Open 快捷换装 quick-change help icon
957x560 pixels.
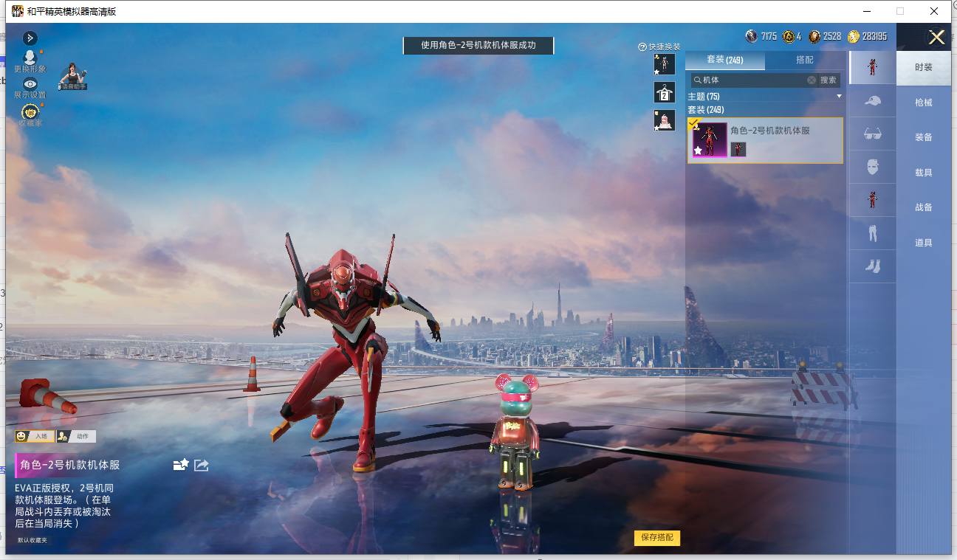click(x=642, y=47)
